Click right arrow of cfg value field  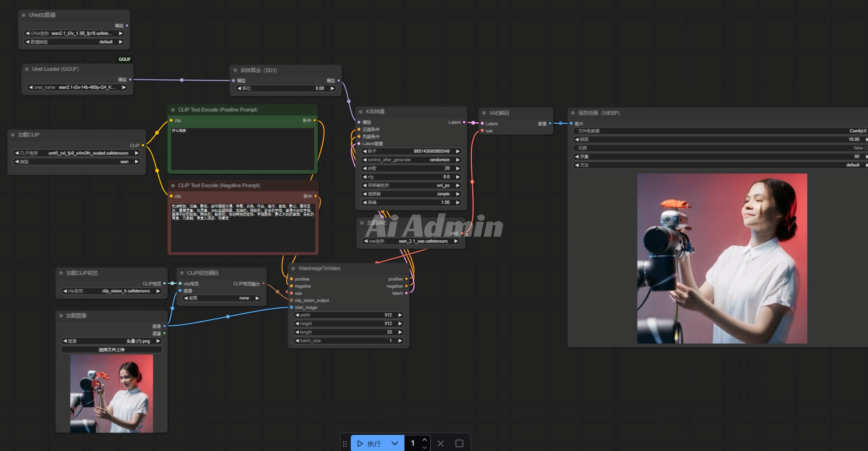tap(458, 177)
